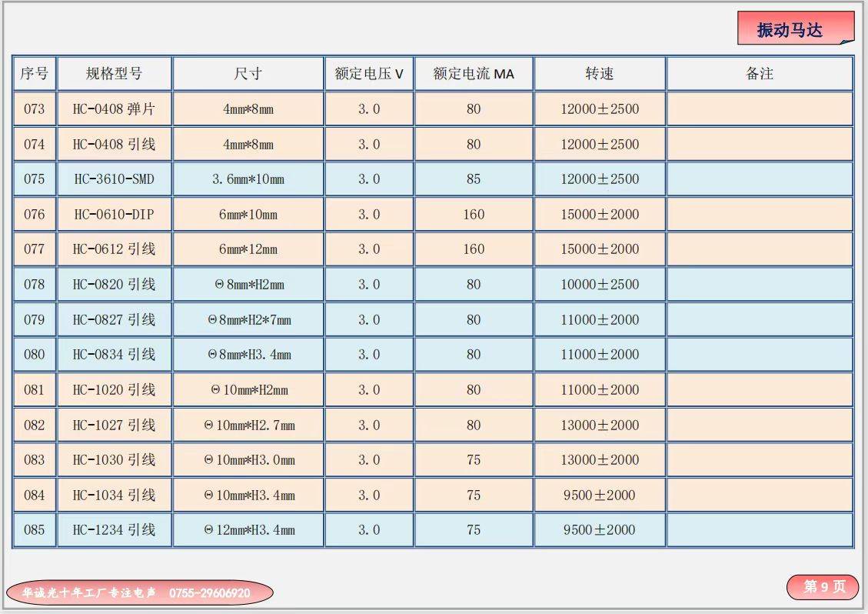Click the 转速 column header

[600, 74]
